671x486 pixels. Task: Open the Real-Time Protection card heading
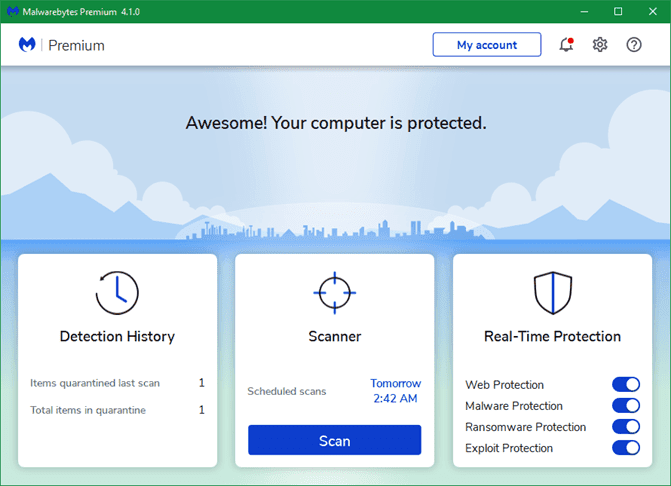pyautogui.click(x=552, y=336)
